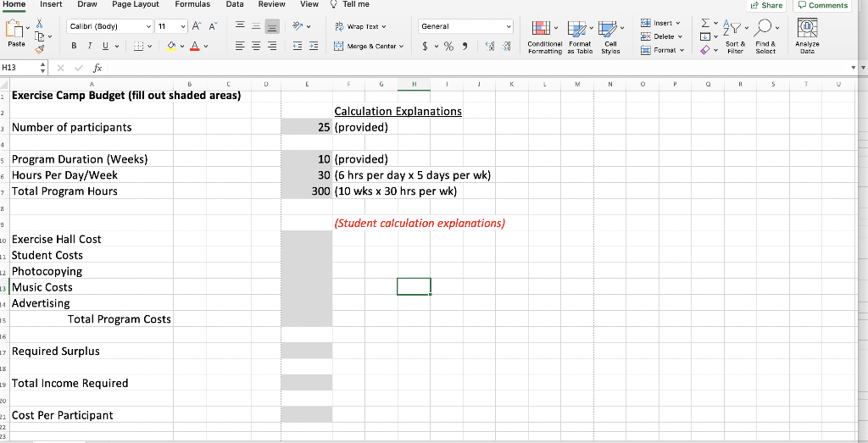This screenshot has height=443, width=868.
Task: Open the Page Layout tab
Action: (135, 4)
